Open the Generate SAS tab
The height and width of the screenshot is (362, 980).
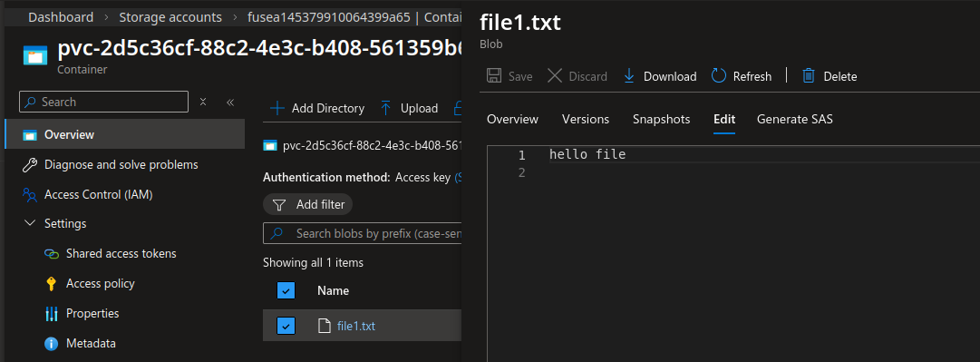click(795, 119)
